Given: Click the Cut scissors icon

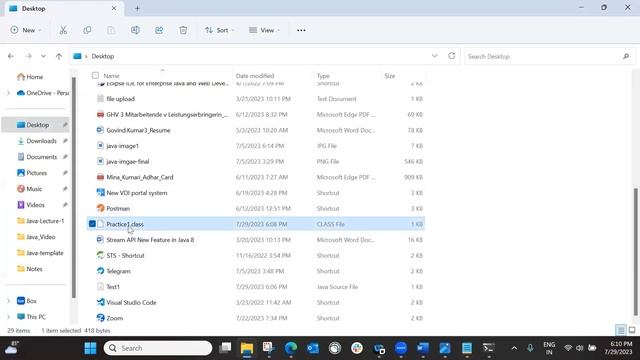Looking at the screenshot, I should click(x=63, y=30).
